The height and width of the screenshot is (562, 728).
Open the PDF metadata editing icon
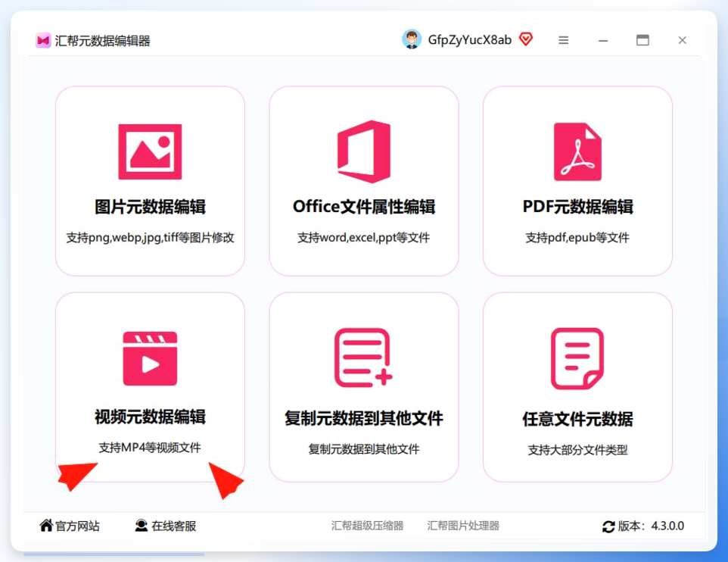[577, 151]
